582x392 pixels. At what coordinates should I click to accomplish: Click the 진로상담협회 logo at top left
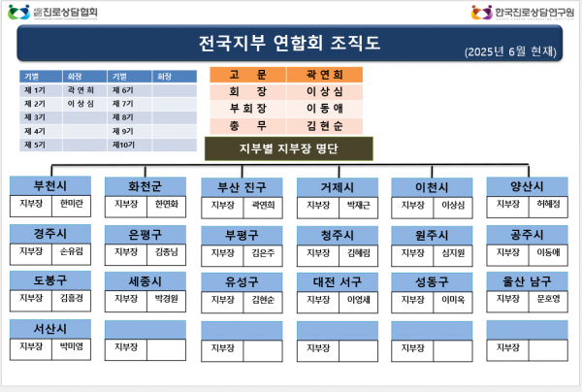(52, 13)
